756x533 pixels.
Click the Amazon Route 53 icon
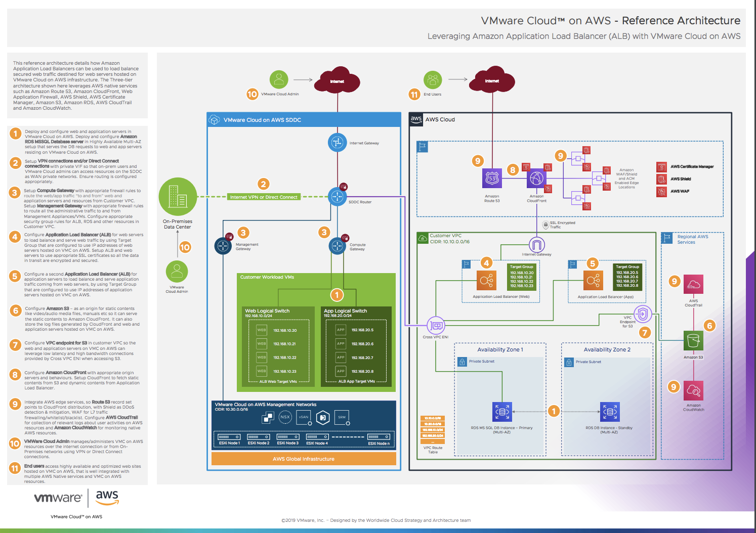(x=492, y=179)
